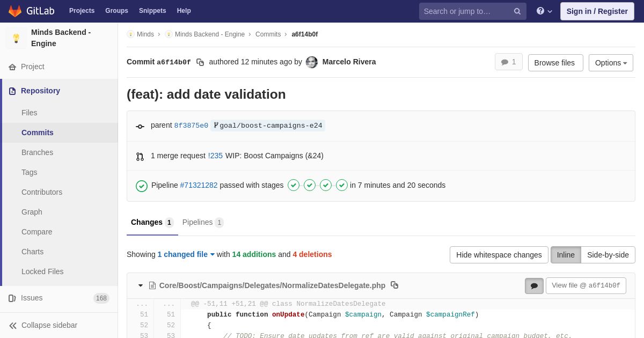Open the pipeline passed status icon
This screenshot has width=644, height=338.
[142, 186]
